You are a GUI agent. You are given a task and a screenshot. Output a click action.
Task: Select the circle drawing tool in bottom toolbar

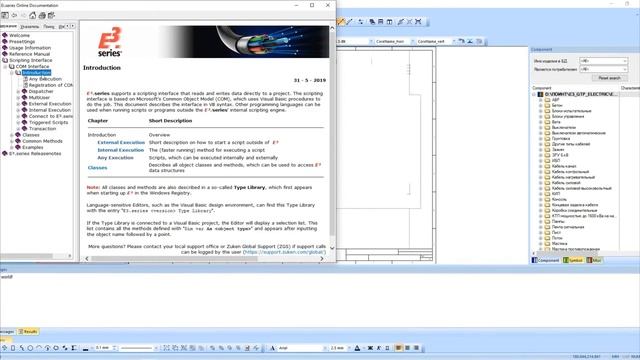(x=30, y=348)
